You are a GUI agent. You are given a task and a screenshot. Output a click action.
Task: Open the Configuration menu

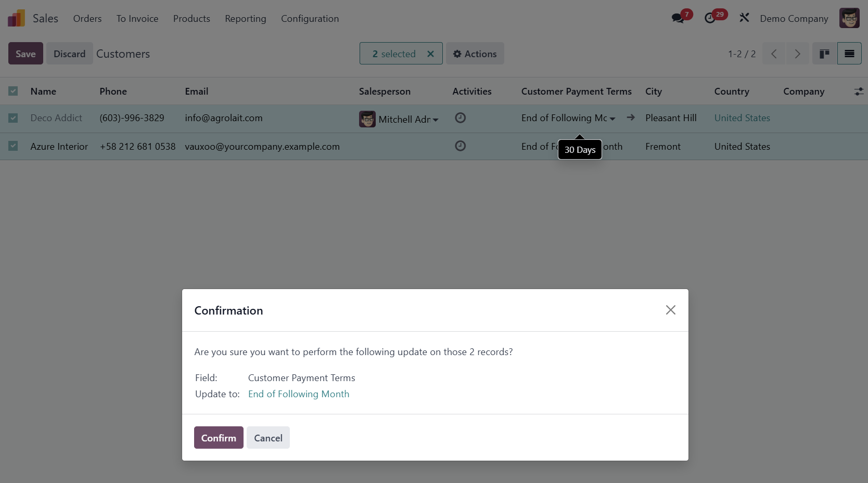click(x=310, y=19)
